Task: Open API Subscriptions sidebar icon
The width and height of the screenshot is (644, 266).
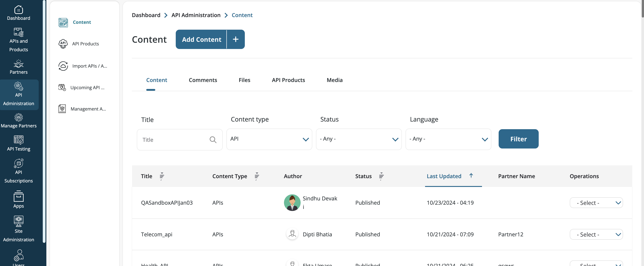Action: [18, 163]
